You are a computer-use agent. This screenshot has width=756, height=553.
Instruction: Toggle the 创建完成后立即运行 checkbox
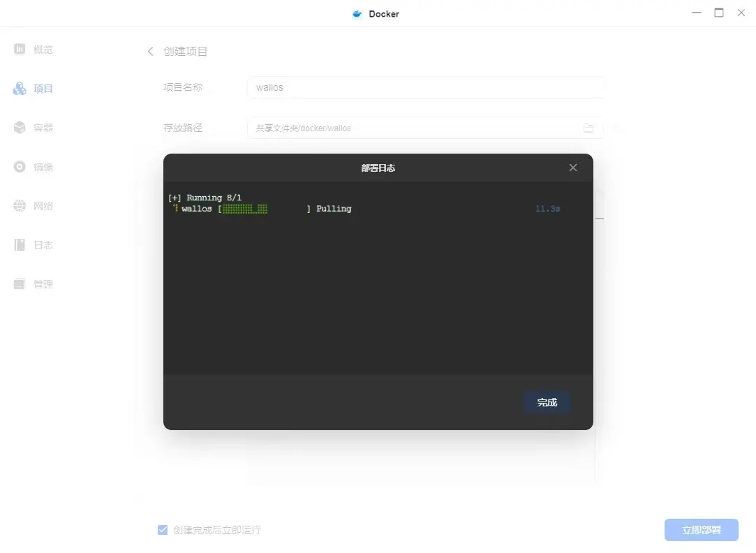[163, 530]
